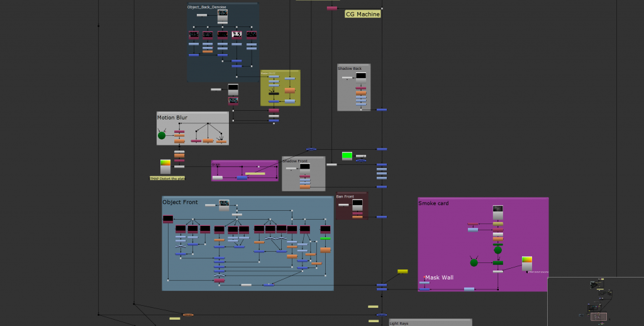644x326 pixels.
Task: Select the Mask Wall label
Action: [439, 278]
